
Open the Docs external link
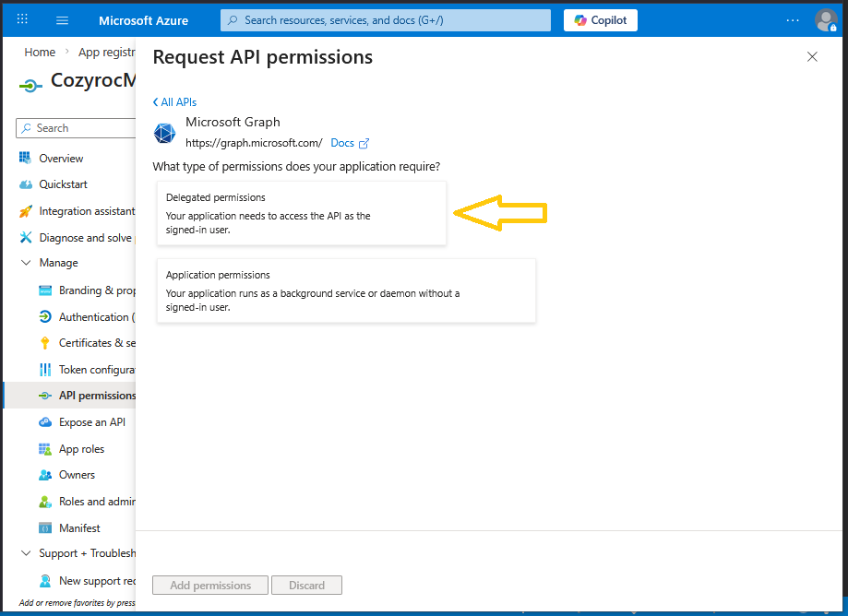(350, 143)
